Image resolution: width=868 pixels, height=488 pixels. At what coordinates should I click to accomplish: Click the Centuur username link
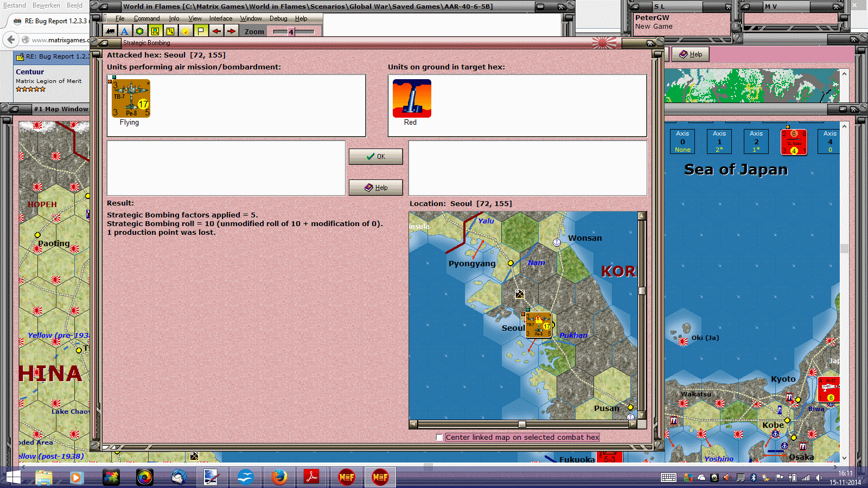(30, 72)
